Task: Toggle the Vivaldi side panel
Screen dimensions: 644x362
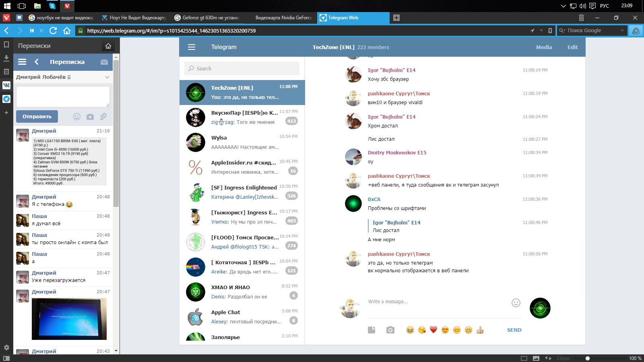Action: point(6,358)
